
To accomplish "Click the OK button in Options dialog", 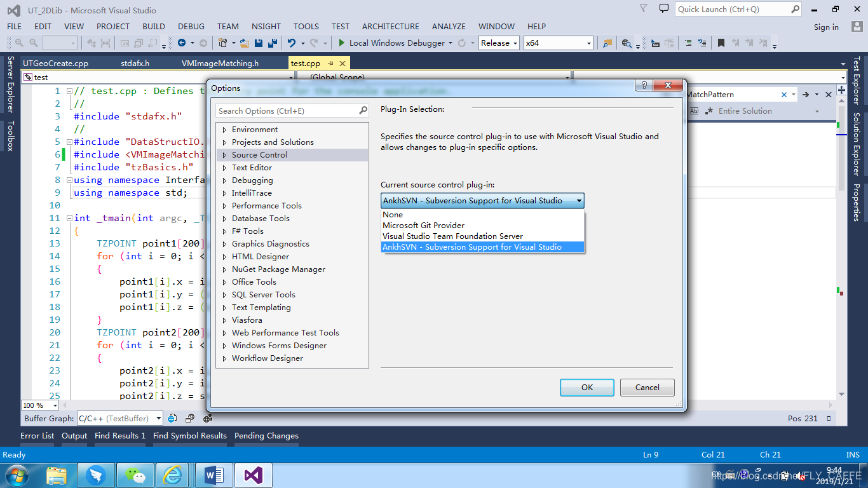I will (x=587, y=387).
